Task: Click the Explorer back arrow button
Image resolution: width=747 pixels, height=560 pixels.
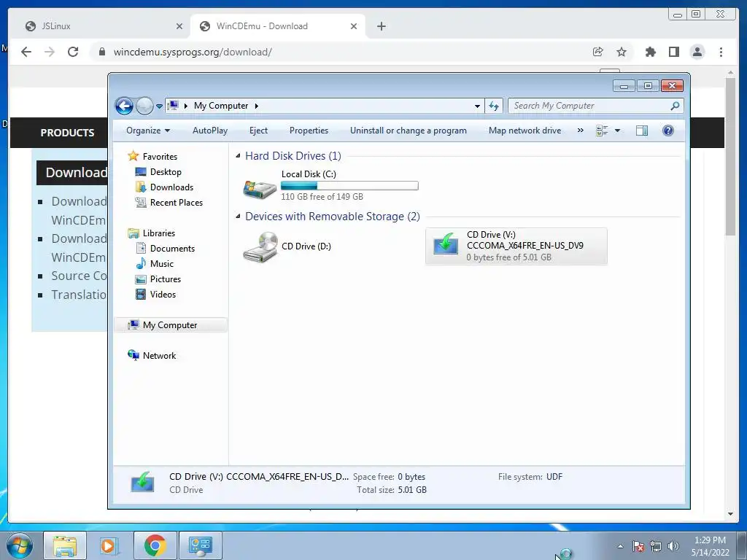Action: click(124, 106)
